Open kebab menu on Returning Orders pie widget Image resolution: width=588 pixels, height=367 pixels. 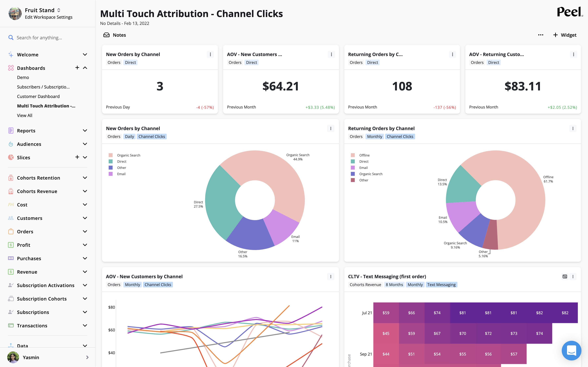tap(573, 128)
